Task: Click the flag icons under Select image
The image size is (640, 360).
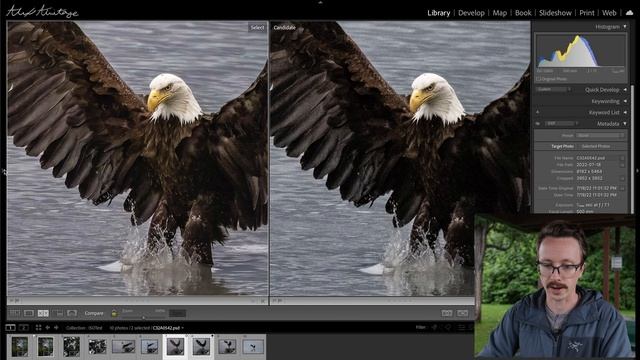Action: (15, 301)
